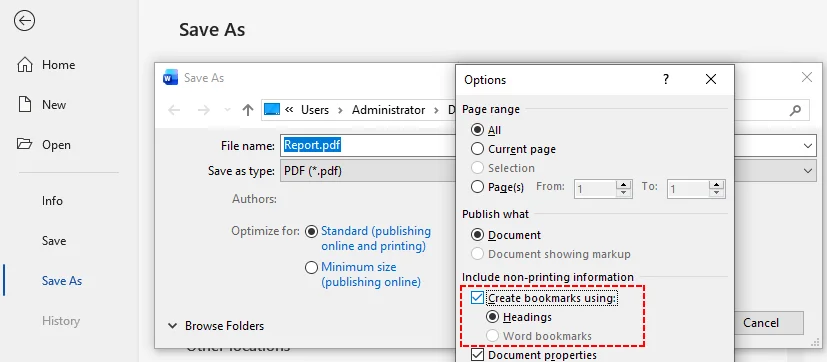The height and width of the screenshot is (362, 827).
Task: Click the From page number field
Action: pos(595,189)
